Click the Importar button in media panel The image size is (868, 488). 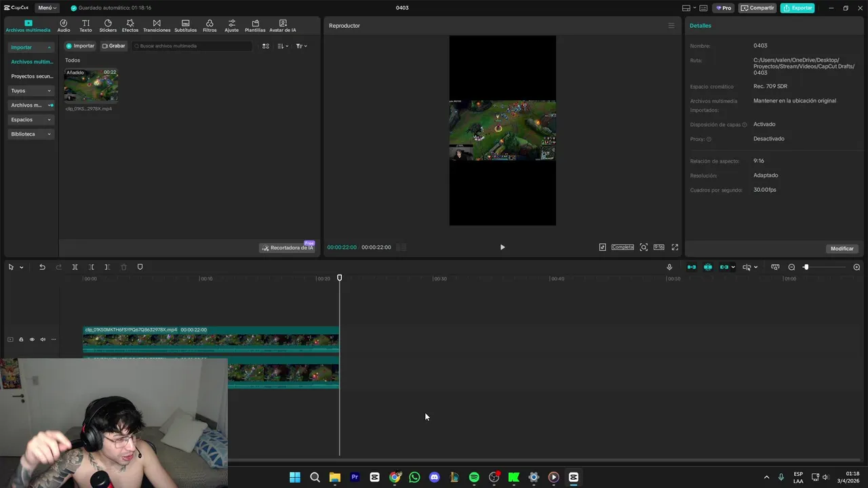tap(80, 46)
